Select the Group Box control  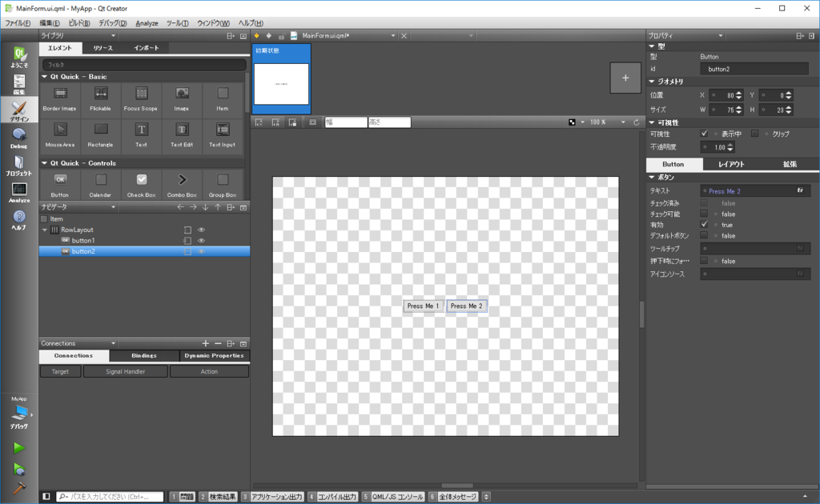coord(223,185)
